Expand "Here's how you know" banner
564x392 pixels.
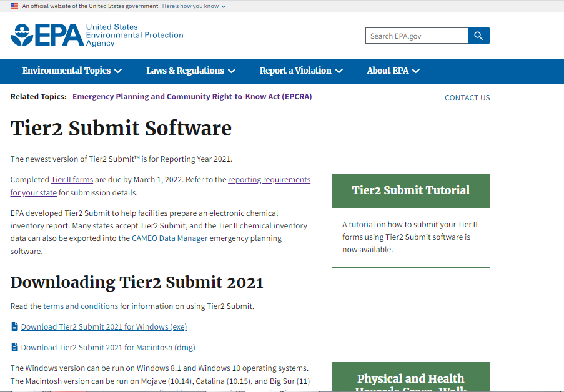coord(194,6)
